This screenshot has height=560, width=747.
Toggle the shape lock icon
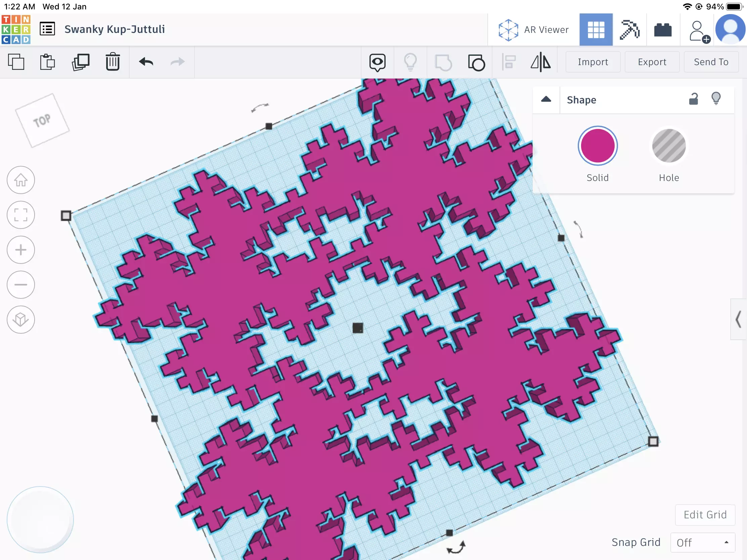click(693, 99)
